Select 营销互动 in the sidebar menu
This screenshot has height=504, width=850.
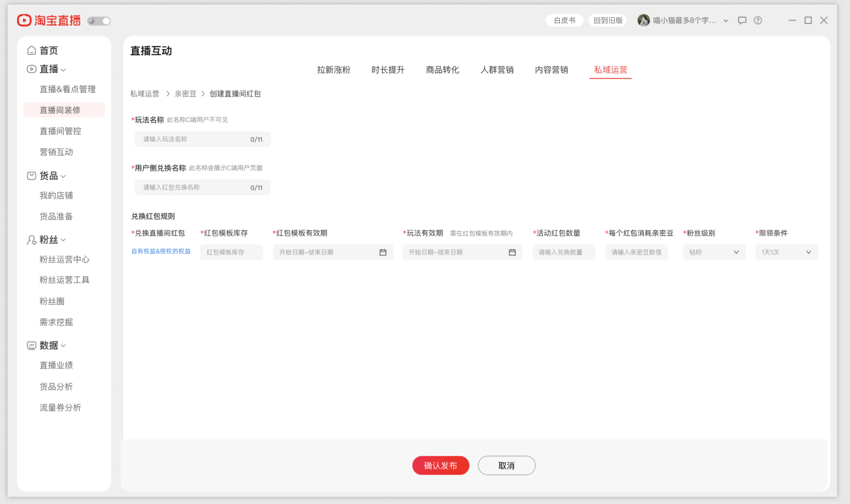55,152
